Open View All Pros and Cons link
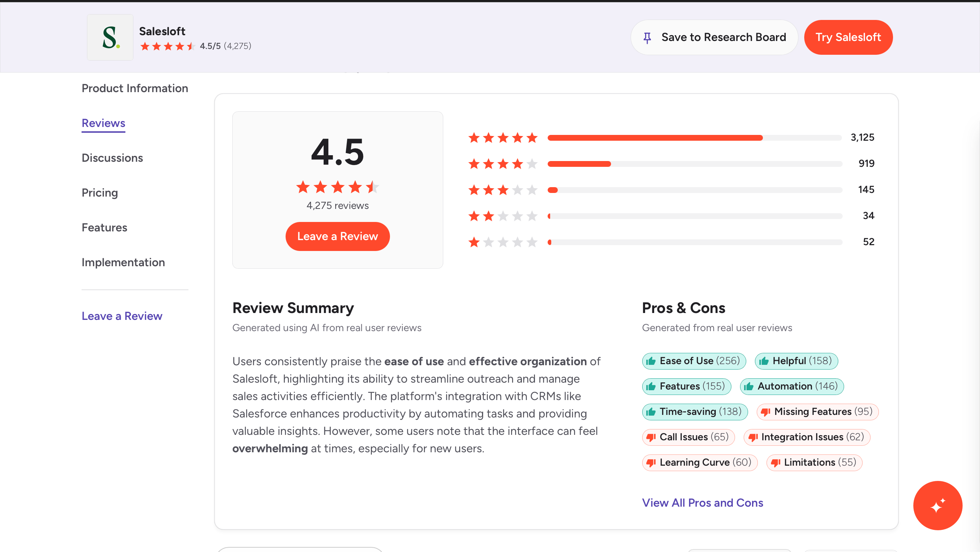Viewport: 980px width, 552px height. pyautogui.click(x=702, y=503)
